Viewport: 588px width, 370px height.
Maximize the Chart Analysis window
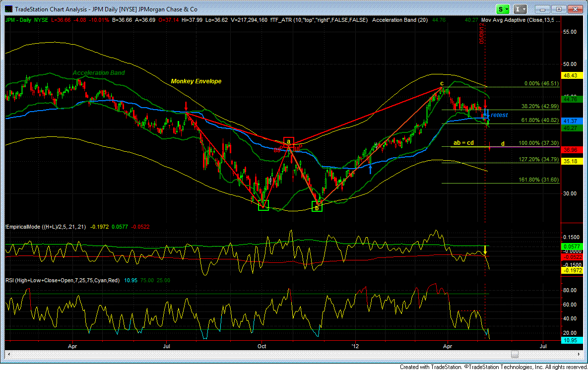coord(559,9)
